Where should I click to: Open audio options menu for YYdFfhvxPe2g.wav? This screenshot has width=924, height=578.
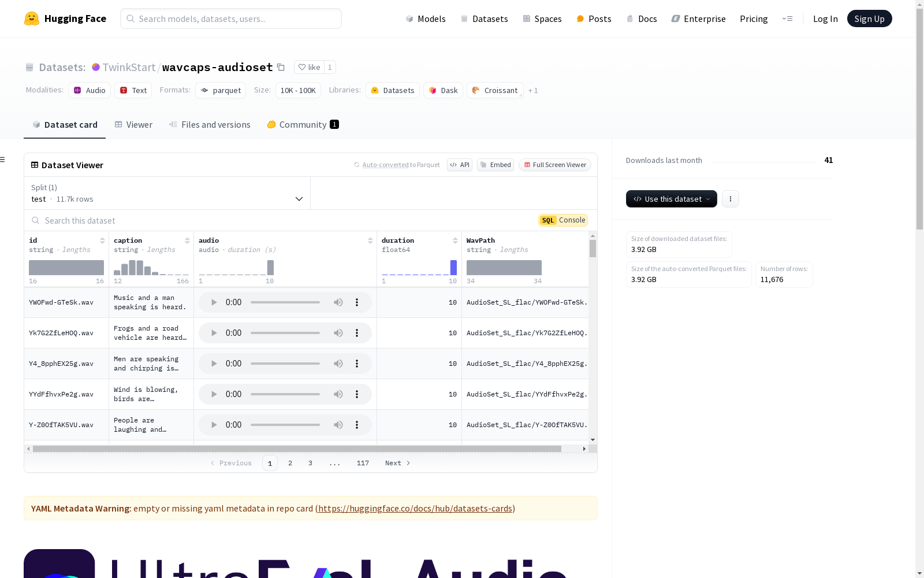[357, 394]
